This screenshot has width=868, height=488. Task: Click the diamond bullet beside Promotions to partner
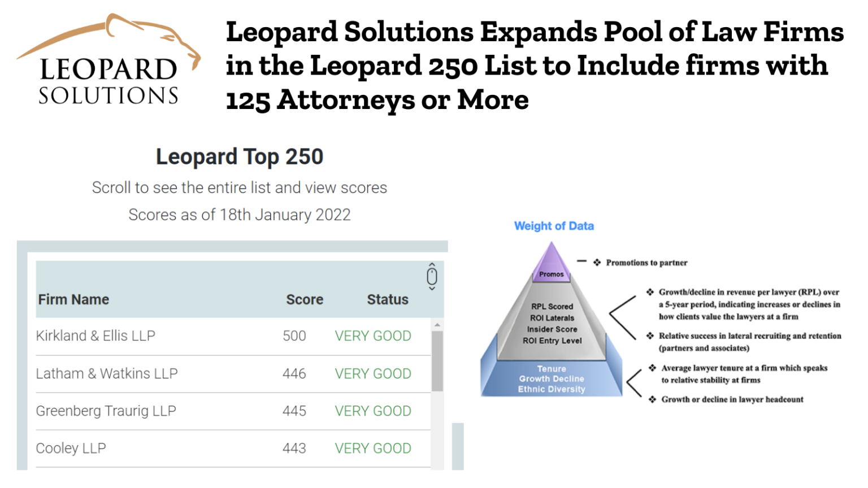pyautogui.click(x=596, y=263)
